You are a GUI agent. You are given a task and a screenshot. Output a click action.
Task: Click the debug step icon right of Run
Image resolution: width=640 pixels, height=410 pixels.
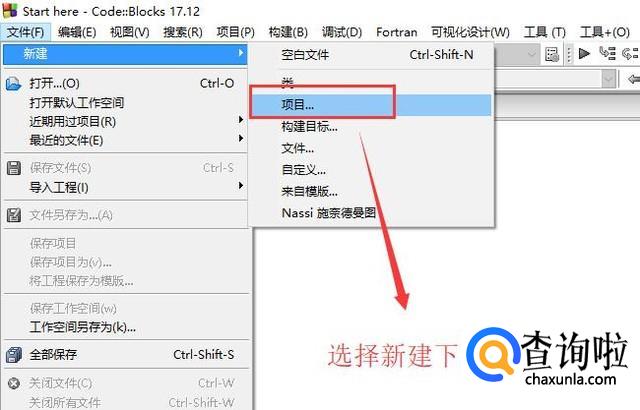pyautogui.click(x=607, y=53)
